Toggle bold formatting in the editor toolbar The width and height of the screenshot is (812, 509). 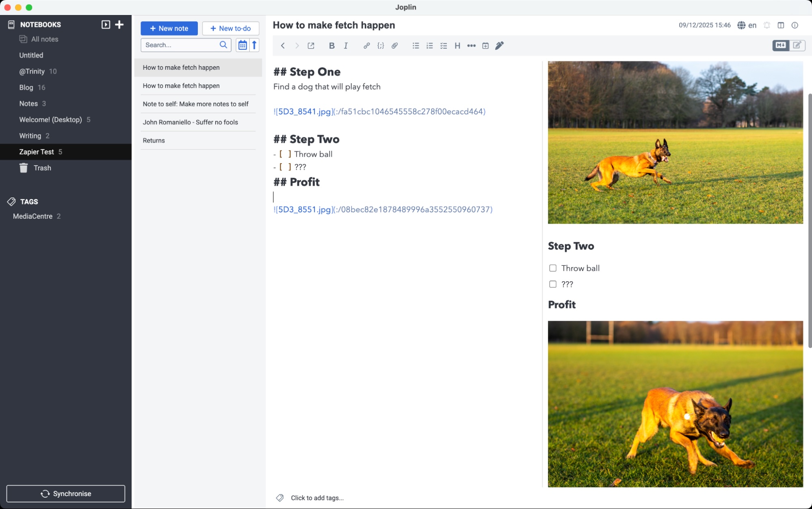(331, 45)
